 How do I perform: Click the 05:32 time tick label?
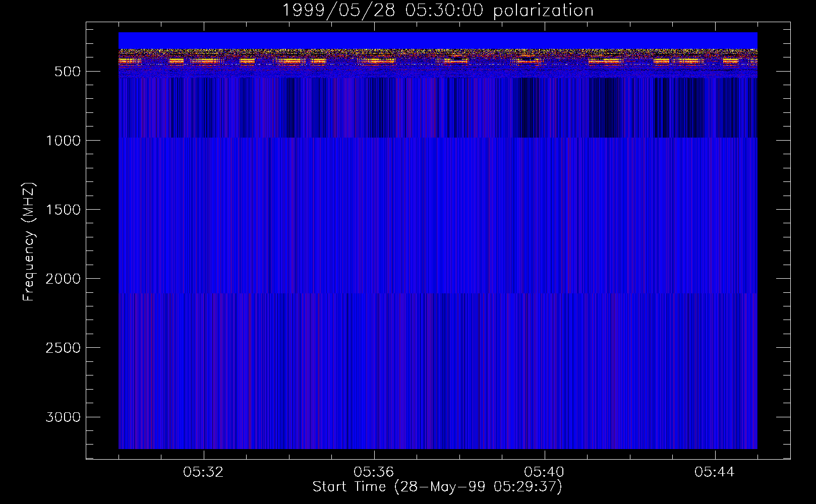(203, 472)
